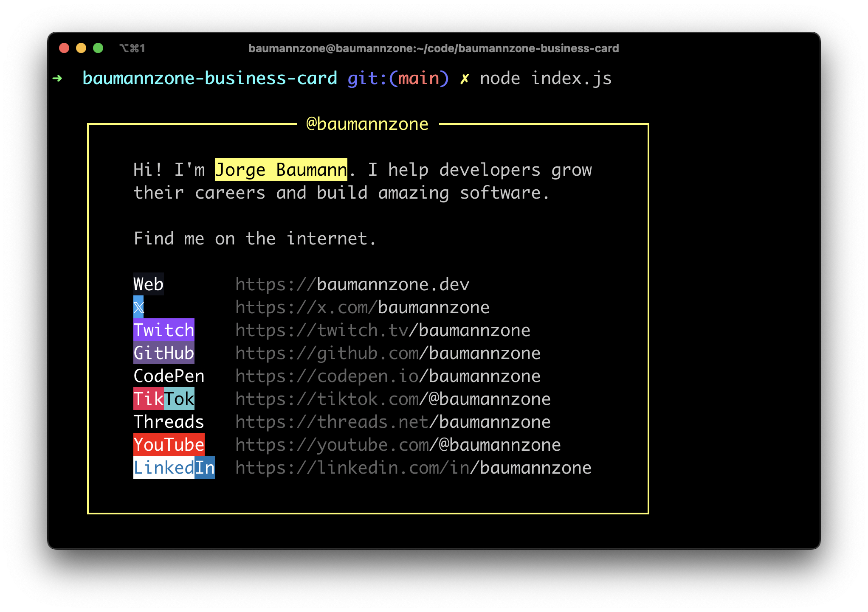Open the codepen.io/baumannzone link

point(388,376)
